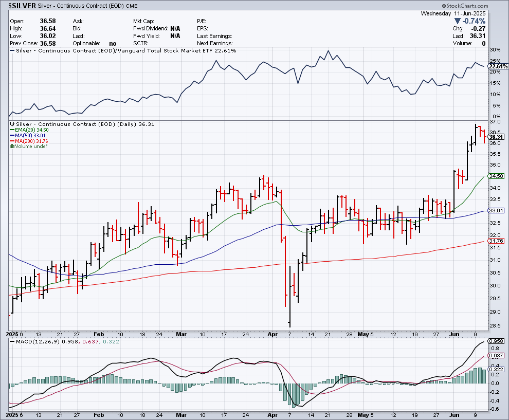
Task: Click the green EMA(20) line marker in legend
Action: (12, 130)
